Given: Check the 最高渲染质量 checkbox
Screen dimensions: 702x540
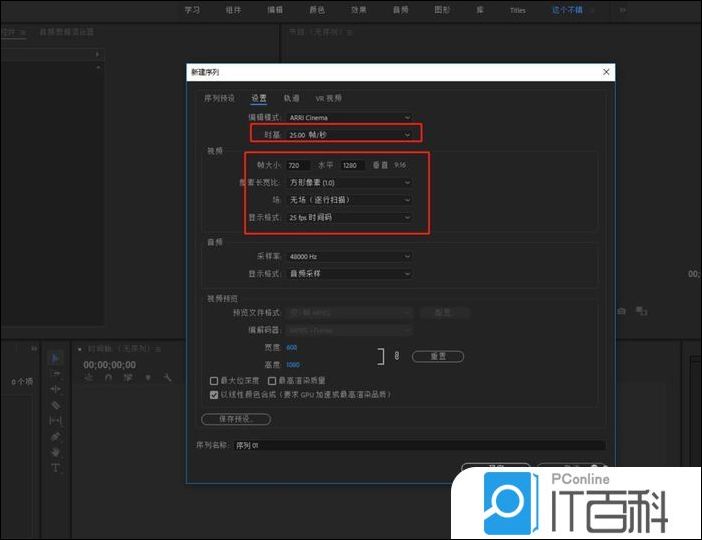Looking at the screenshot, I should 272,381.
